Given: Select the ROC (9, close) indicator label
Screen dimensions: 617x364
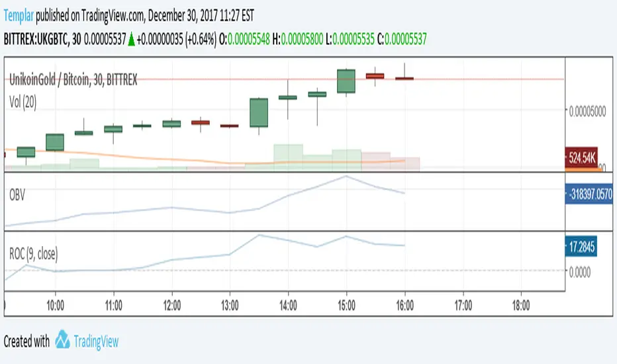Looking at the screenshot, I should tap(34, 254).
